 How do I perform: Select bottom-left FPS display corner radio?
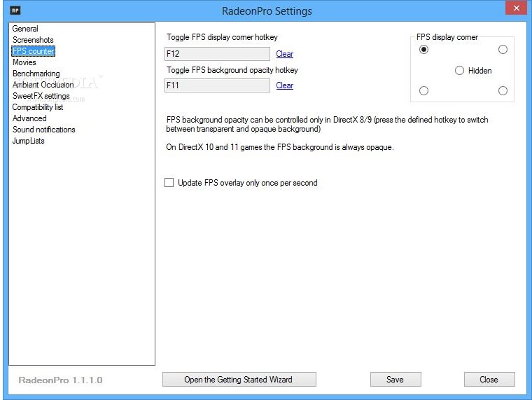(x=423, y=90)
